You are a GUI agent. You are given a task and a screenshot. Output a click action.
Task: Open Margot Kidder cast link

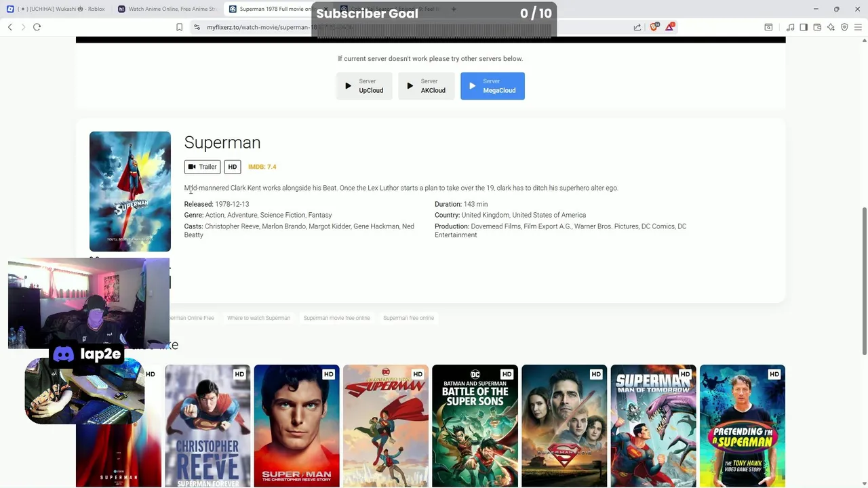(x=330, y=226)
